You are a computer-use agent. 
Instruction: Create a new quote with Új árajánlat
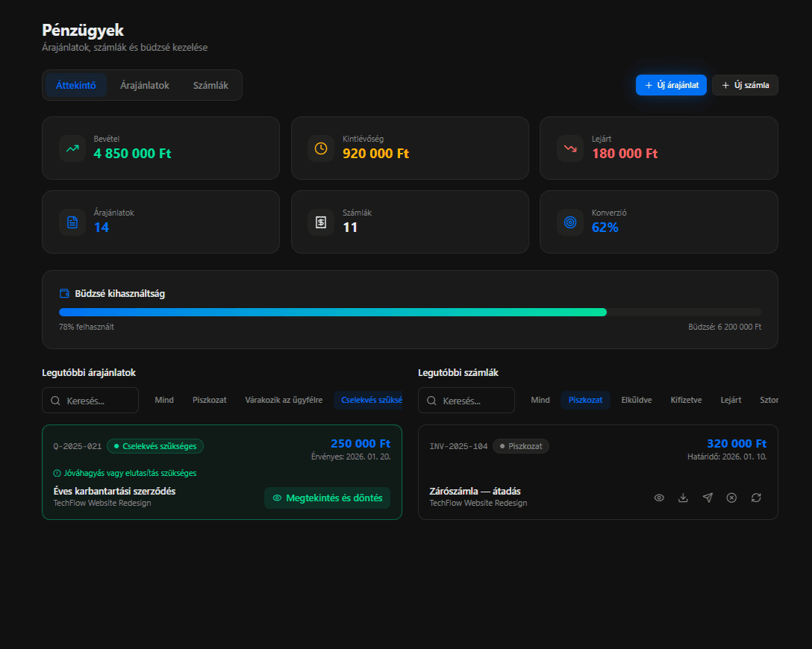671,85
